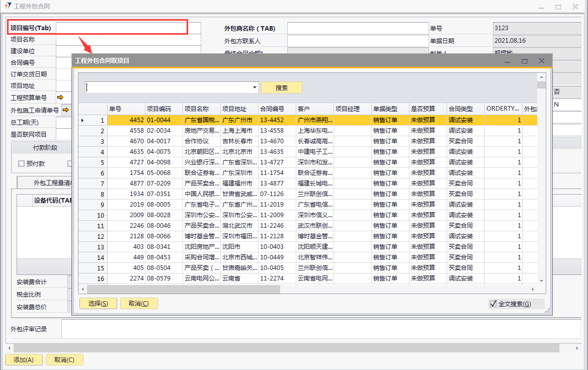Click the 外包施工申请单号 yellow arrow icon

[x=65, y=110]
